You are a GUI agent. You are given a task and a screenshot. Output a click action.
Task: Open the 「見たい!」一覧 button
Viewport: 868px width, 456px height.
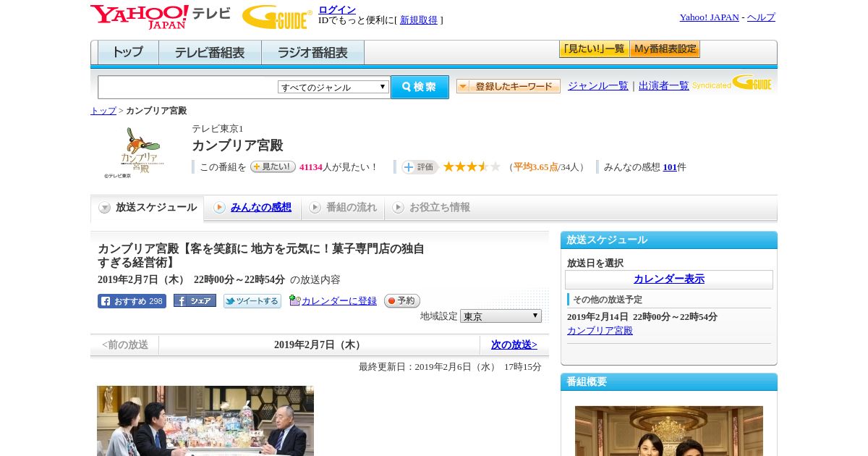click(594, 49)
